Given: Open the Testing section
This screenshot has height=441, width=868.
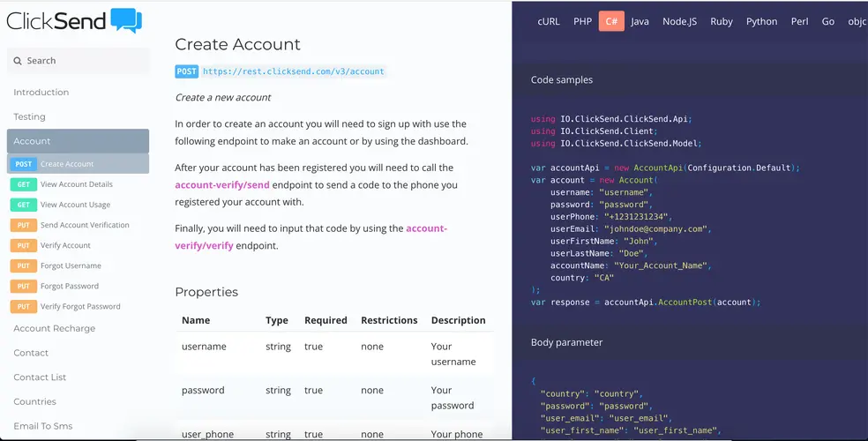Looking at the screenshot, I should tap(29, 116).
